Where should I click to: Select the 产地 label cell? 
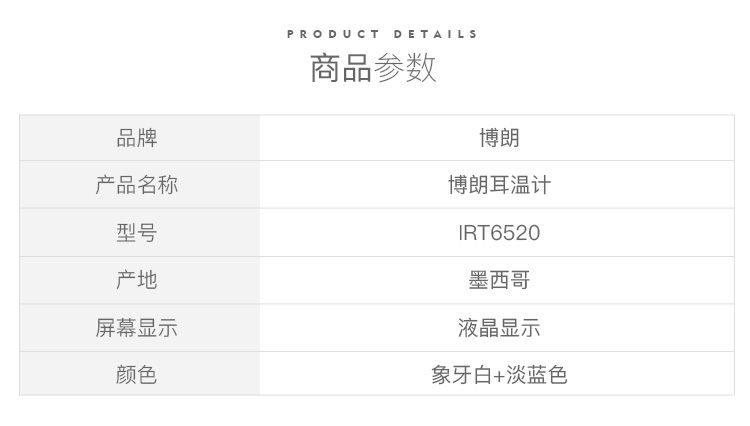(137, 280)
